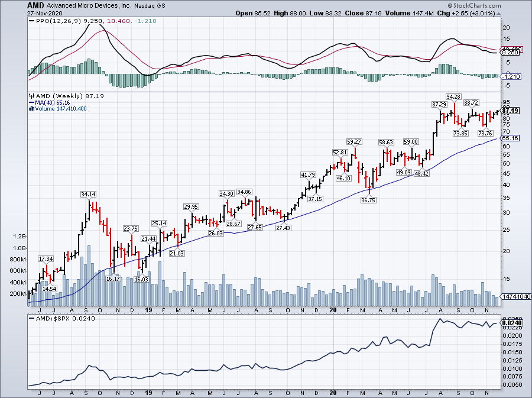Click the 1.2B volume axis label

pyautogui.click(x=20, y=237)
